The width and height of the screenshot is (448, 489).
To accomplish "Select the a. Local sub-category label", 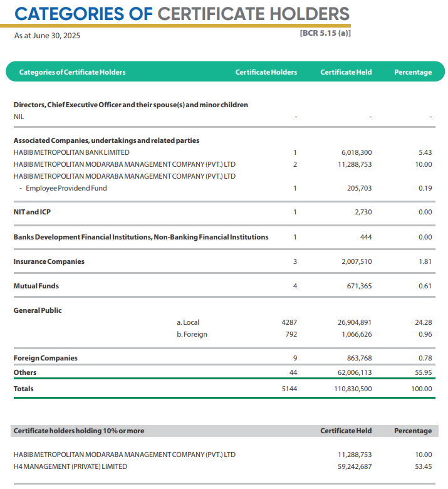I will [188, 322].
